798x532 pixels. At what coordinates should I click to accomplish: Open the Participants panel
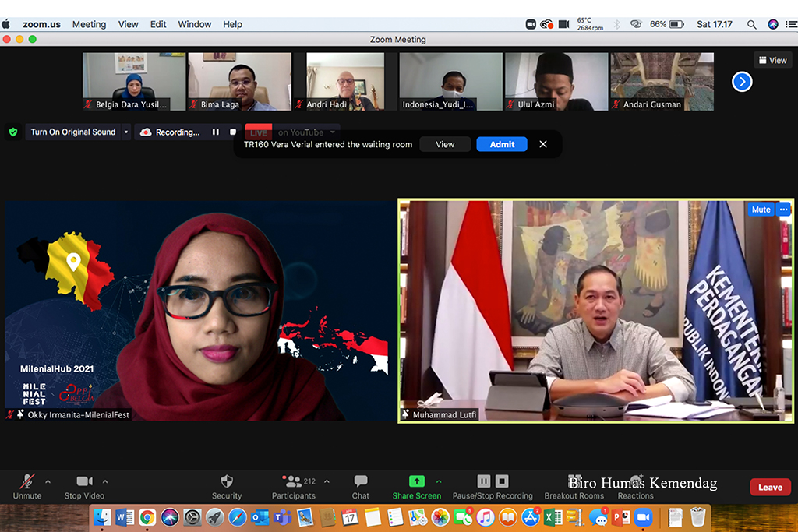click(294, 488)
